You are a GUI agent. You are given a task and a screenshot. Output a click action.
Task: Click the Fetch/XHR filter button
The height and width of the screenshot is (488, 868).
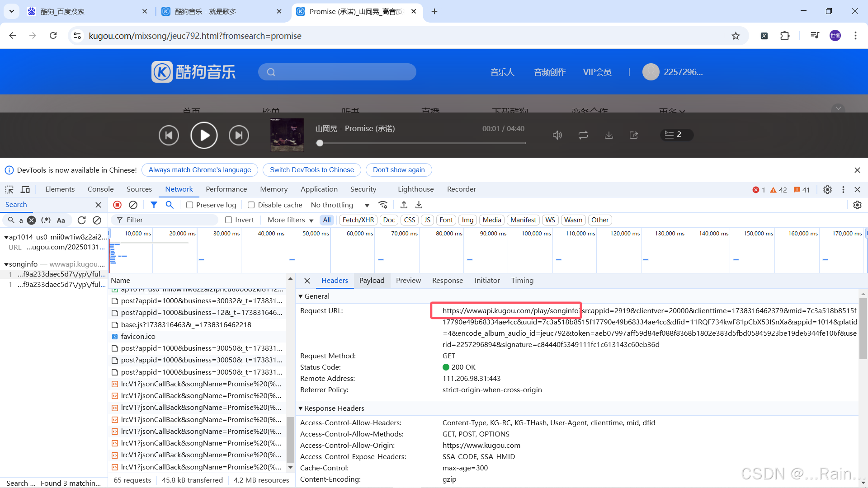(358, 220)
